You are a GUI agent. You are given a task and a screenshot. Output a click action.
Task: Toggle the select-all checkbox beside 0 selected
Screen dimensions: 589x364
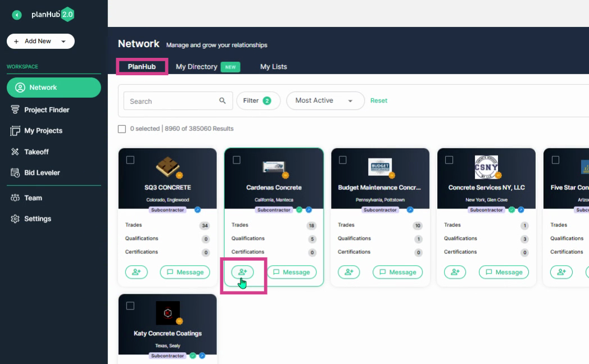click(x=122, y=129)
